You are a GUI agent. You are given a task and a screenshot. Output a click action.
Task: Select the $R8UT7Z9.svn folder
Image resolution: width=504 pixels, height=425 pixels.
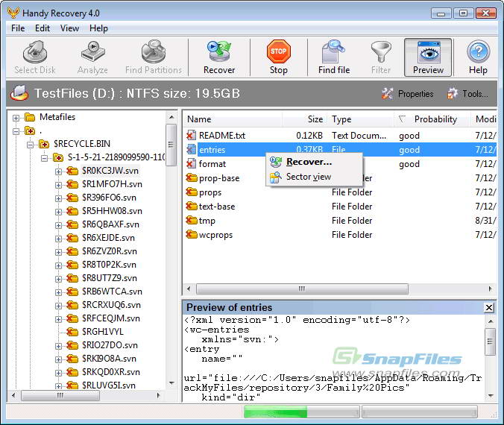point(110,278)
